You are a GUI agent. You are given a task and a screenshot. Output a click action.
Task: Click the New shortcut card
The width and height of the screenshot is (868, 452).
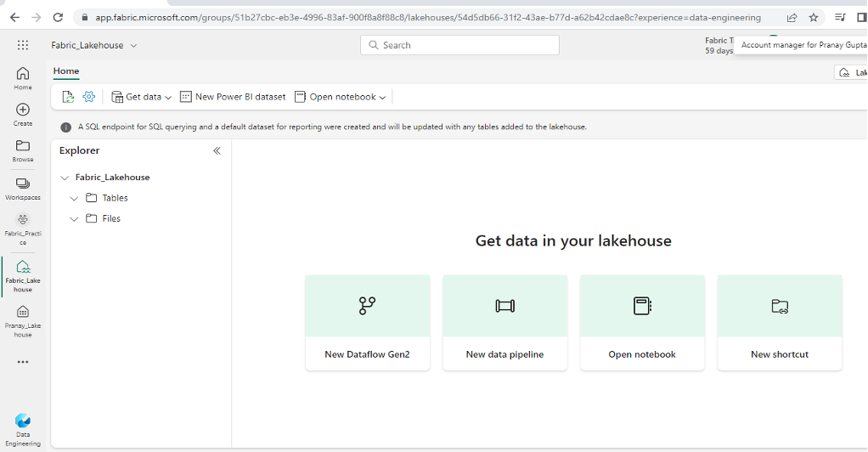[780, 322]
